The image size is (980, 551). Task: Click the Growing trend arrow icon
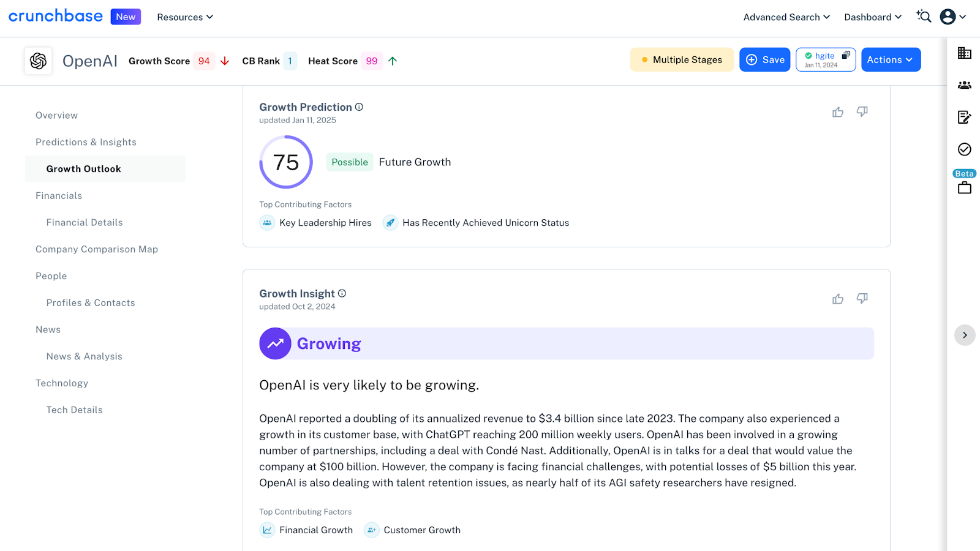(275, 343)
